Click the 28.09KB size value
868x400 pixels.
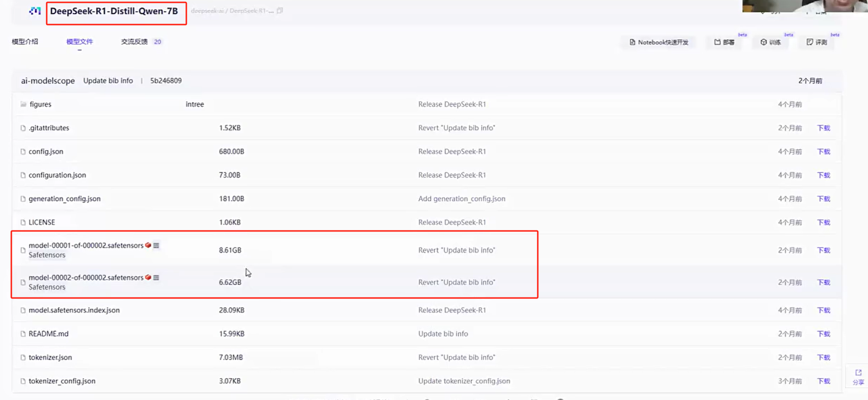pyautogui.click(x=232, y=310)
